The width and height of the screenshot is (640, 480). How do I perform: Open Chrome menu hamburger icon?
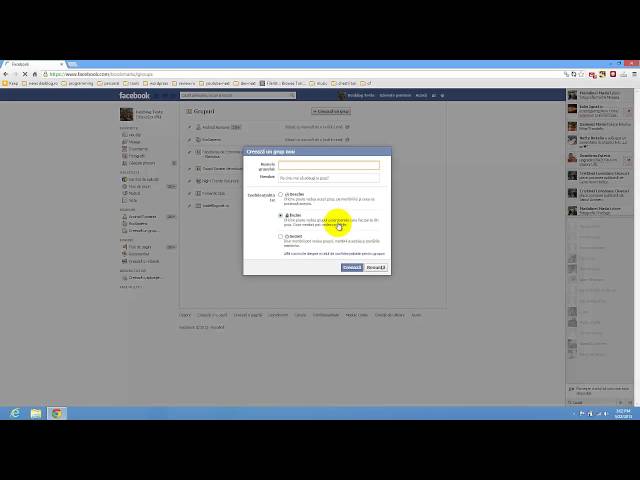pos(635,74)
